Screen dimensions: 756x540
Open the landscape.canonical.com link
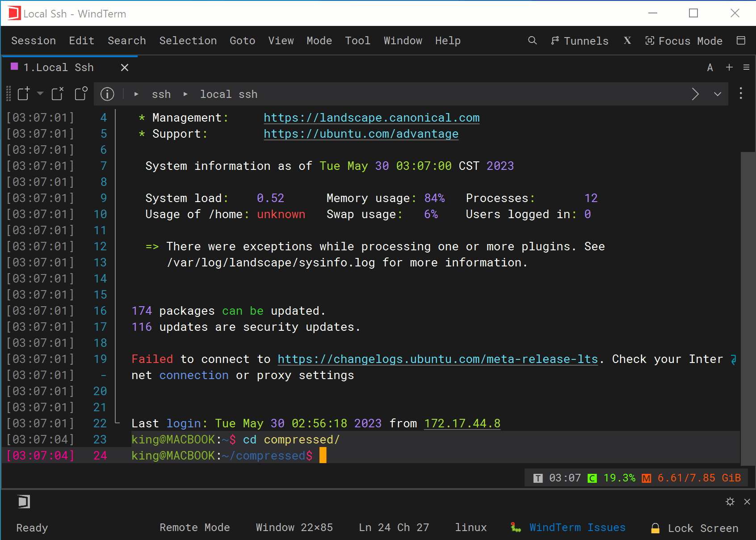371,118
